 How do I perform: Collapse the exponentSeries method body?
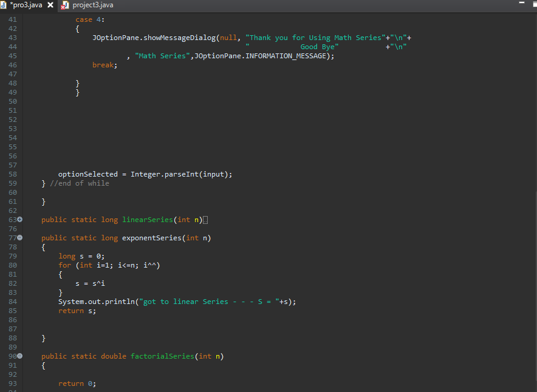pyautogui.click(x=20, y=237)
